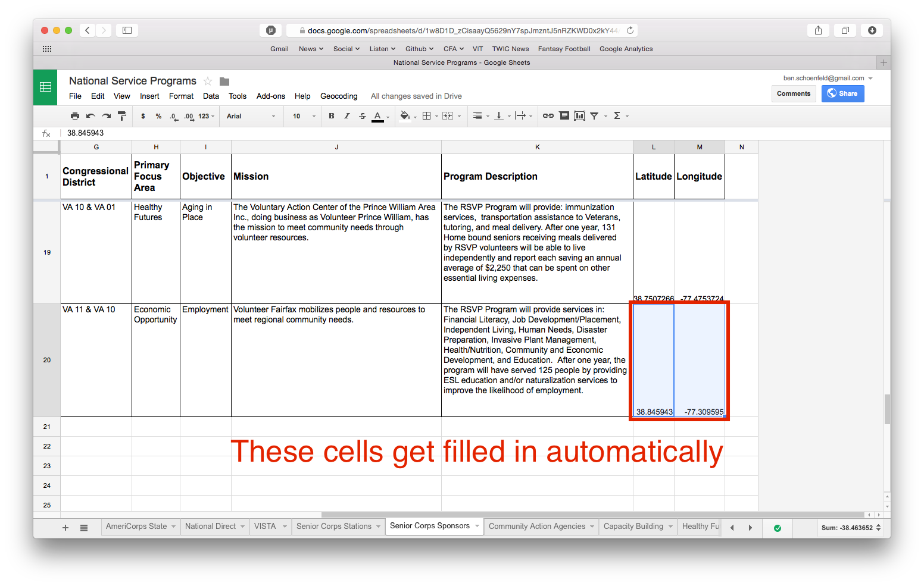Image resolution: width=924 pixels, height=586 pixels.
Task: Click the horizontal scrollbar thumb
Action: (592, 515)
